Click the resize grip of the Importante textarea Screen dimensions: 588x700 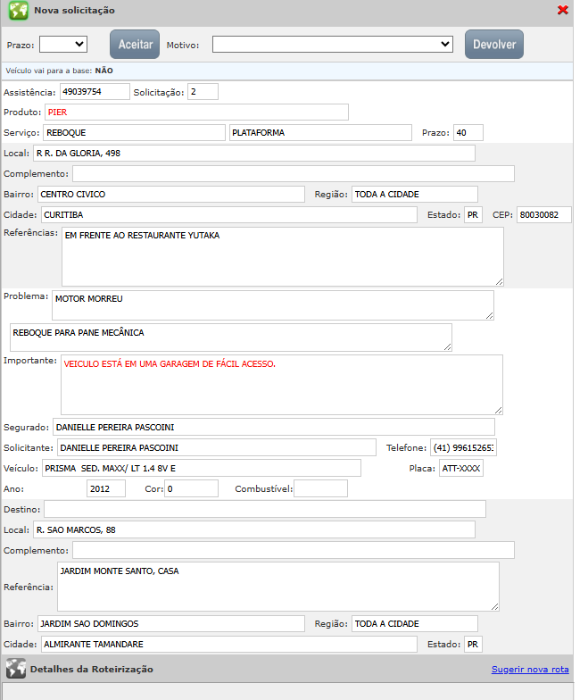click(x=498, y=411)
